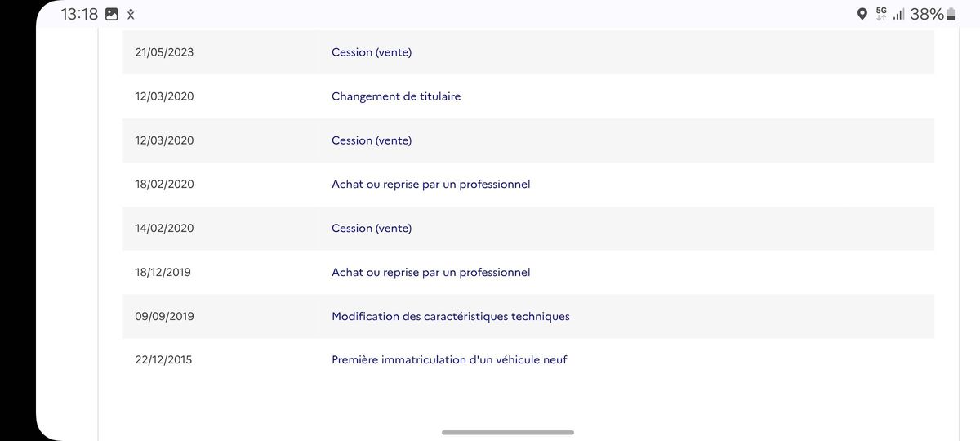Screen dimensions: 980x441
Task: Select Achat ou reprise entry dated 18/02/2020
Action: click(x=528, y=185)
